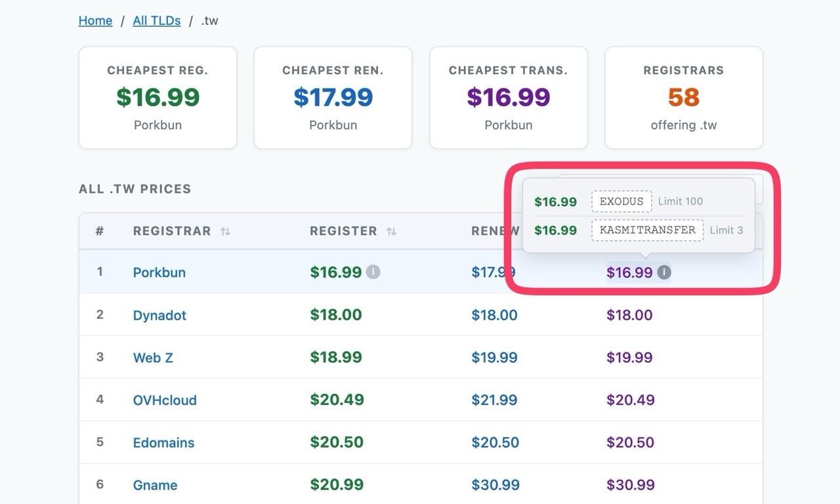Click info icon beside Porkbun transfer price
The height and width of the screenshot is (504, 840).
click(664, 272)
